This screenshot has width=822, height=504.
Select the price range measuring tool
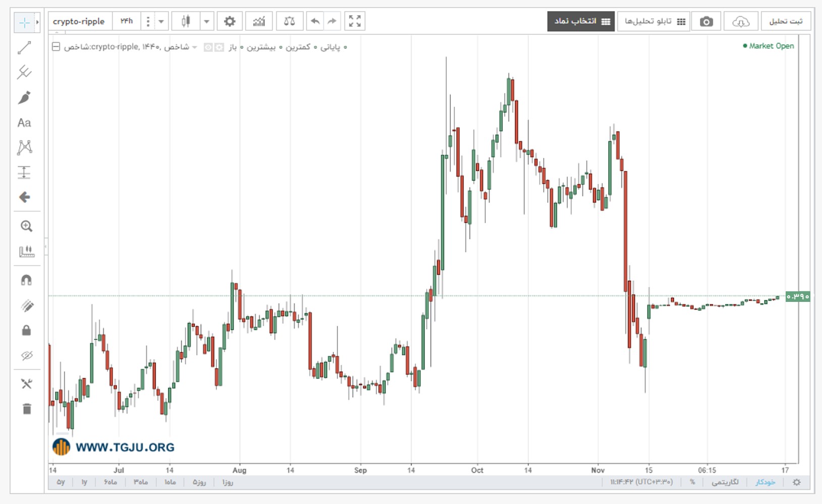[24, 172]
